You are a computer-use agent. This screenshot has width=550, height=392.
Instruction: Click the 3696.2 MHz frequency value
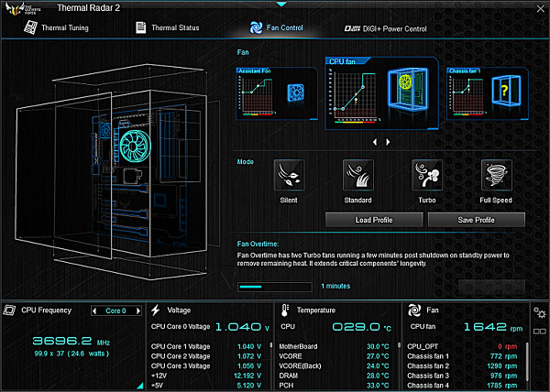pos(71,341)
